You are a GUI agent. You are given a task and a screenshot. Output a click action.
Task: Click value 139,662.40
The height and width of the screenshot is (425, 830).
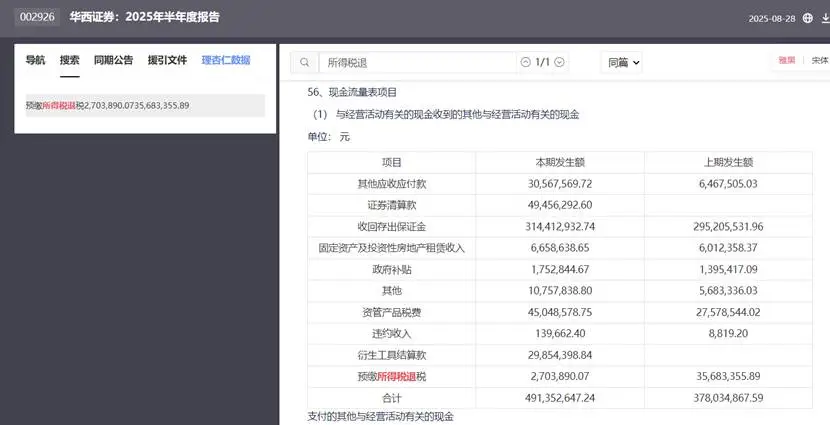coord(560,333)
